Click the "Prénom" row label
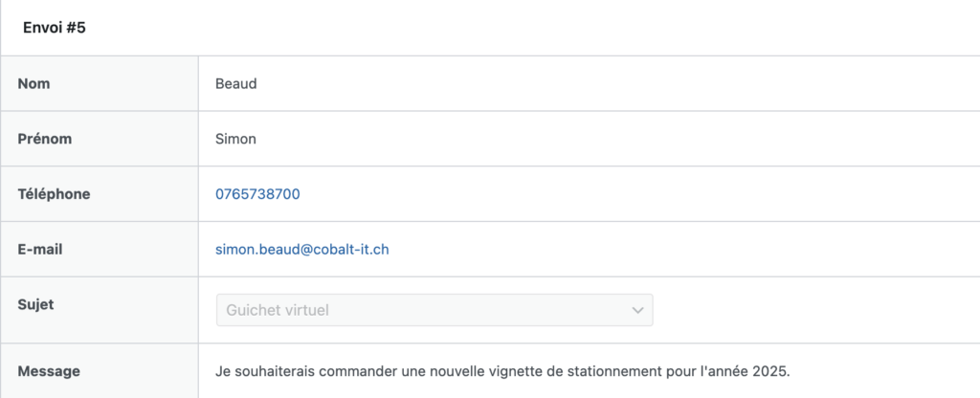 point(44,139)
